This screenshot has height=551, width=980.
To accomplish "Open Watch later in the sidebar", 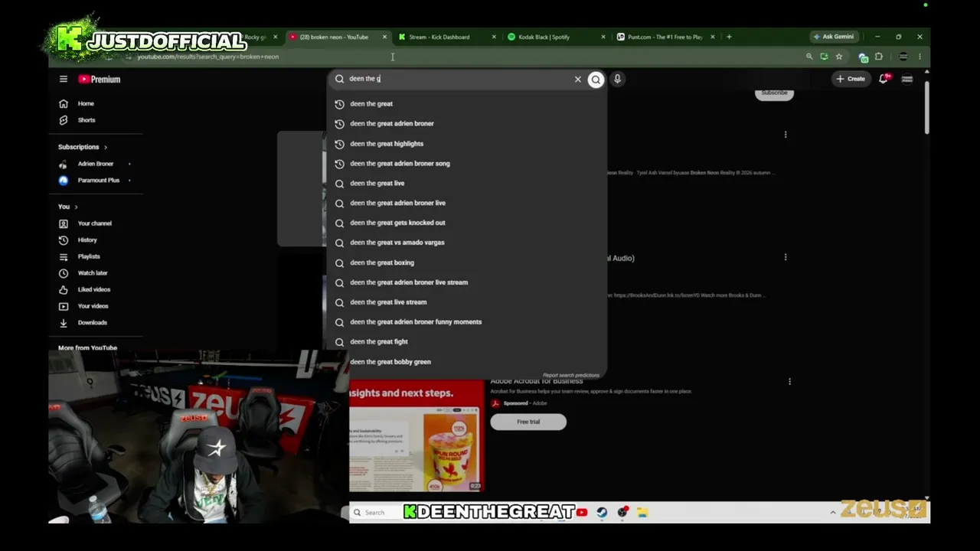I will [x=92, y=273].
